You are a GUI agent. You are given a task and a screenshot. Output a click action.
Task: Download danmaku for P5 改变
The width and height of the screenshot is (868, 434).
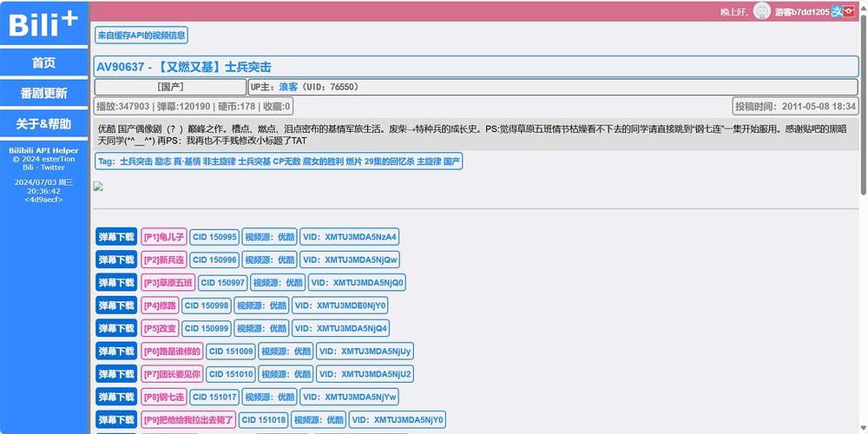click(116, 328)
